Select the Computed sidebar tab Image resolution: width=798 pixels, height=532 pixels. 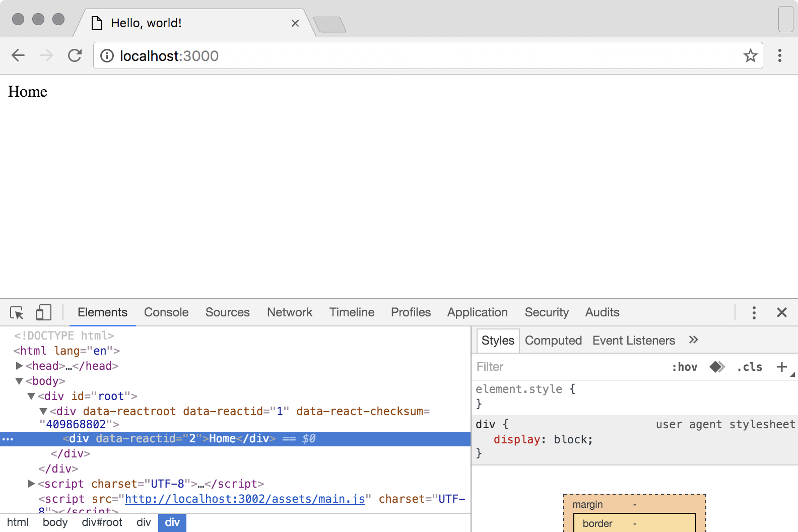pos(553,341)
